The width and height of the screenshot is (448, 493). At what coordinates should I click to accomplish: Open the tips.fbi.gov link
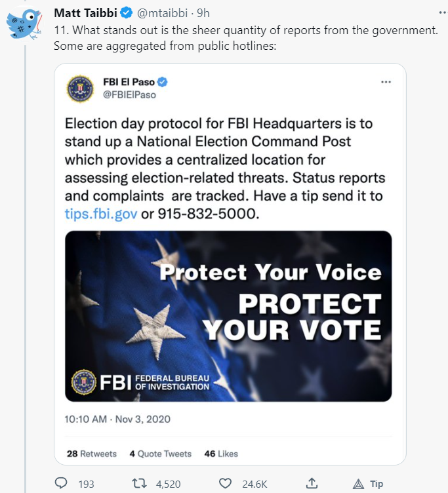(101, 213)
